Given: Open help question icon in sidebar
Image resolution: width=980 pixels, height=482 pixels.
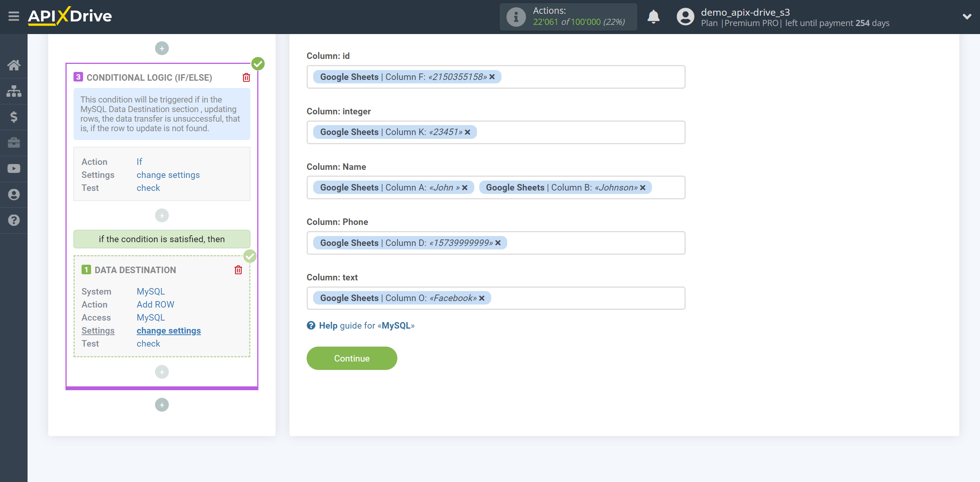Looking at the screenshot, I should coord(14,220).
